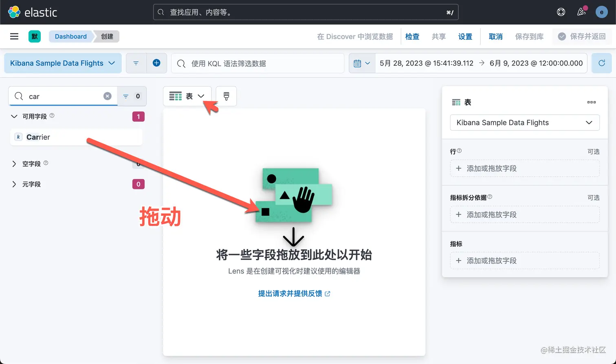This screenshot has height=364, width=616.
Task: Click the table icon in layer panel header
Action: [456, 102]
